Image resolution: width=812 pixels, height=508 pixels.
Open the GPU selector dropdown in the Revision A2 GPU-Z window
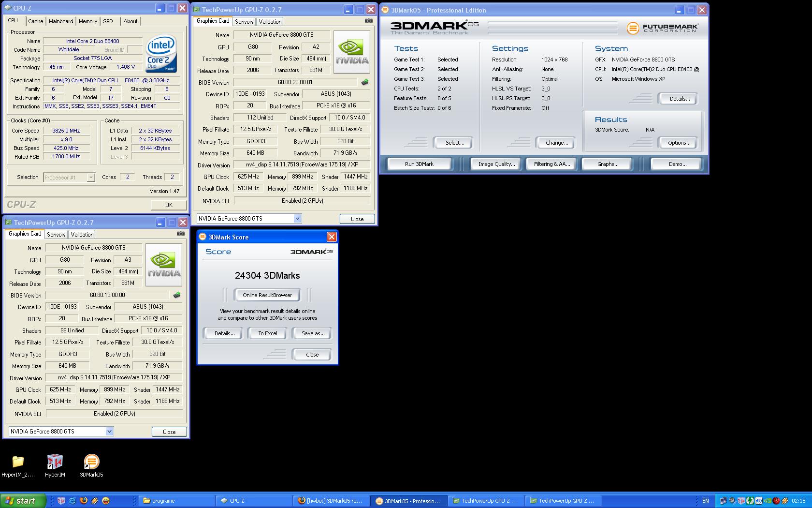click(x=297, y=219)
